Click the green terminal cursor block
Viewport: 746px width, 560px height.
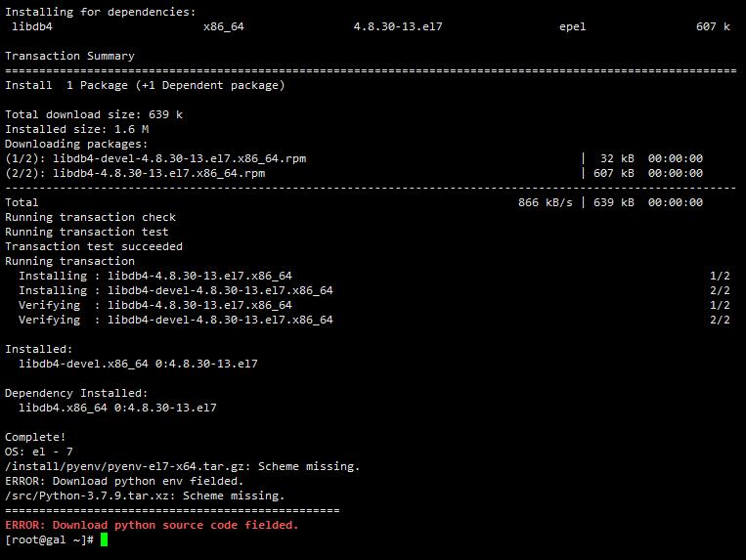[105, 540]
